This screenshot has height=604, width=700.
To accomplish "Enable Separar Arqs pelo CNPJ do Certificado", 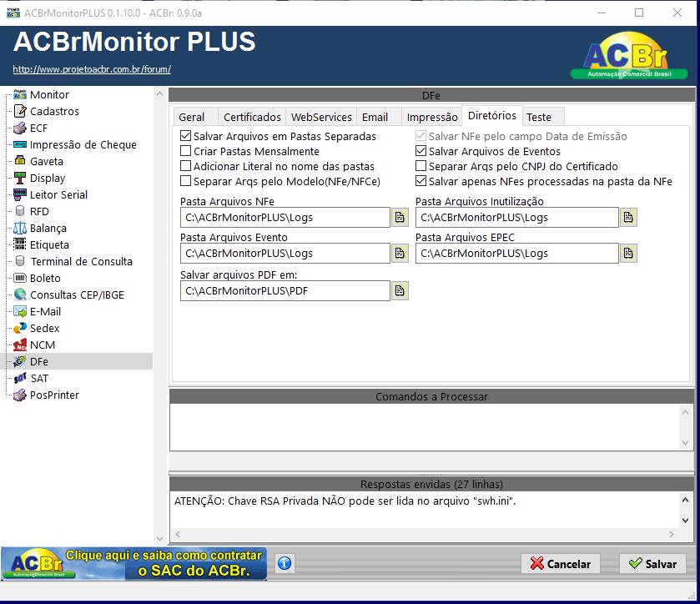I will 421,166.
